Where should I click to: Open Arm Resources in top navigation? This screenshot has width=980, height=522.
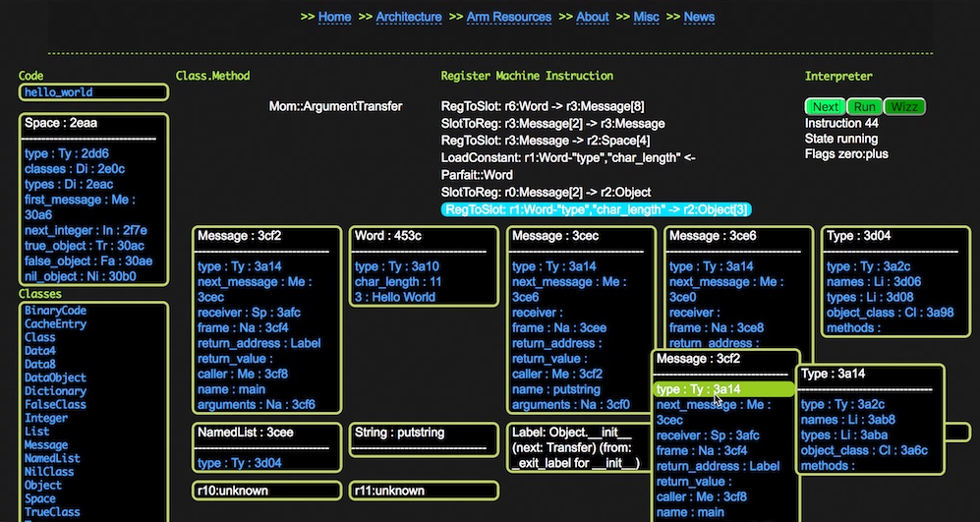(x=508, y=17)
